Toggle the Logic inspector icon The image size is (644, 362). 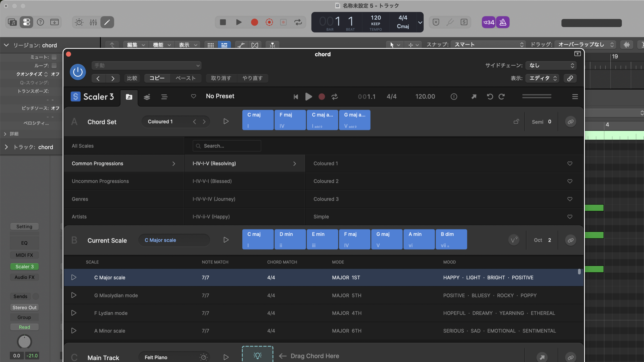tap(26, 22)
